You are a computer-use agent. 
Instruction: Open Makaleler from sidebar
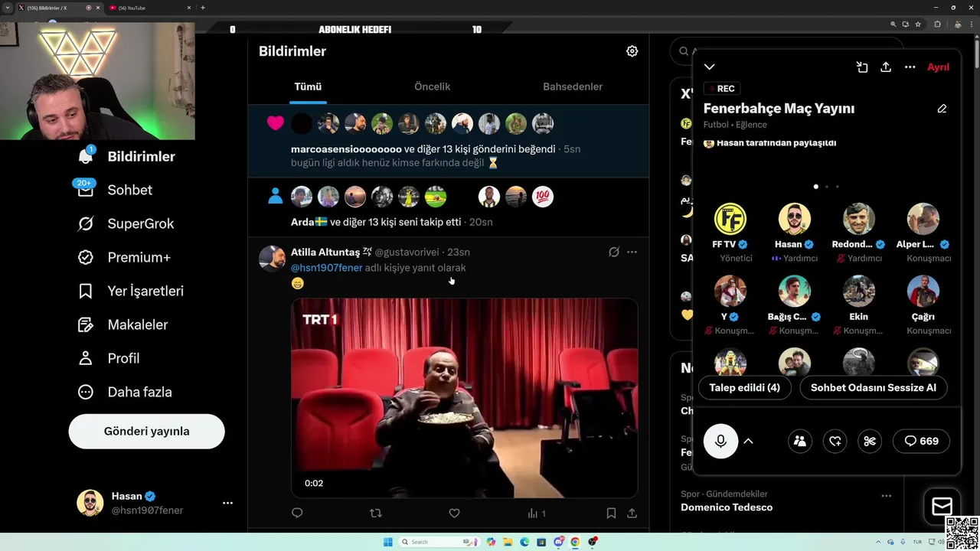122,324
